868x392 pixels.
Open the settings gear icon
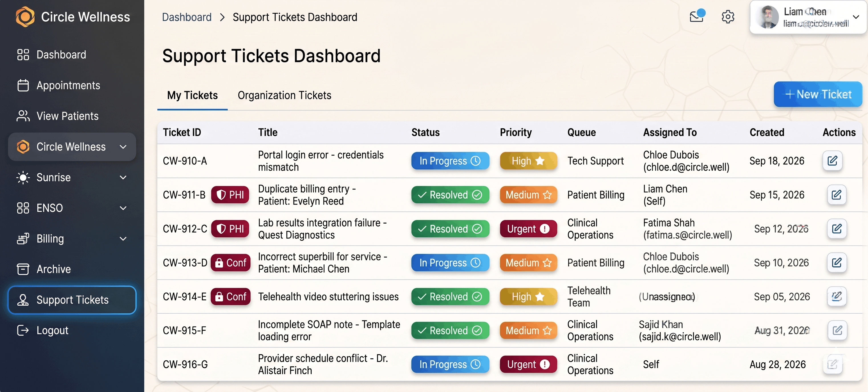pyautogui.click(x=728, y=17)
